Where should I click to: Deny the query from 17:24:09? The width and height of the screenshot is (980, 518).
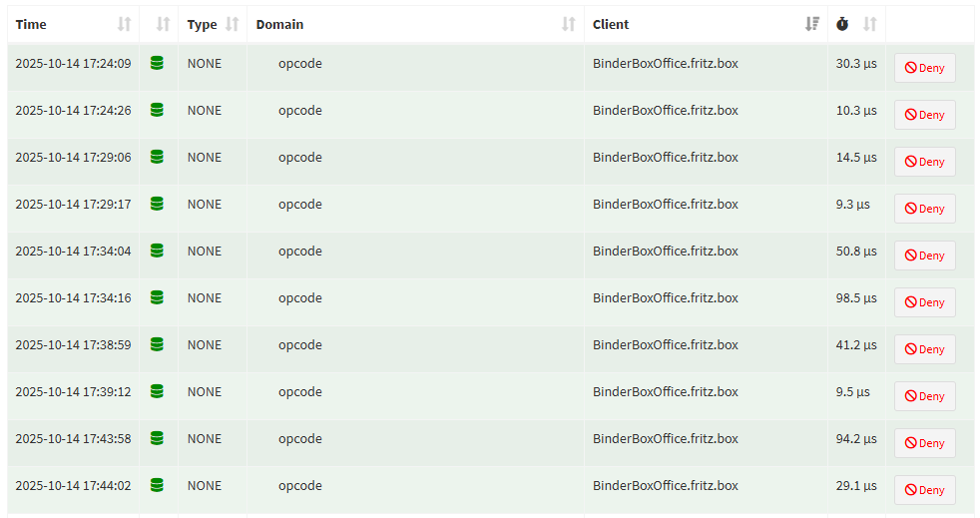coord(924,68)
